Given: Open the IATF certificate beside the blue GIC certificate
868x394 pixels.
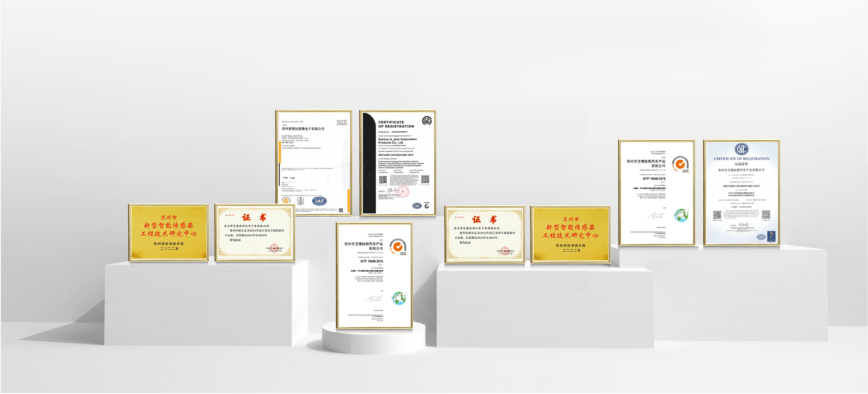Looking at the screenshot, I should 657,193.
